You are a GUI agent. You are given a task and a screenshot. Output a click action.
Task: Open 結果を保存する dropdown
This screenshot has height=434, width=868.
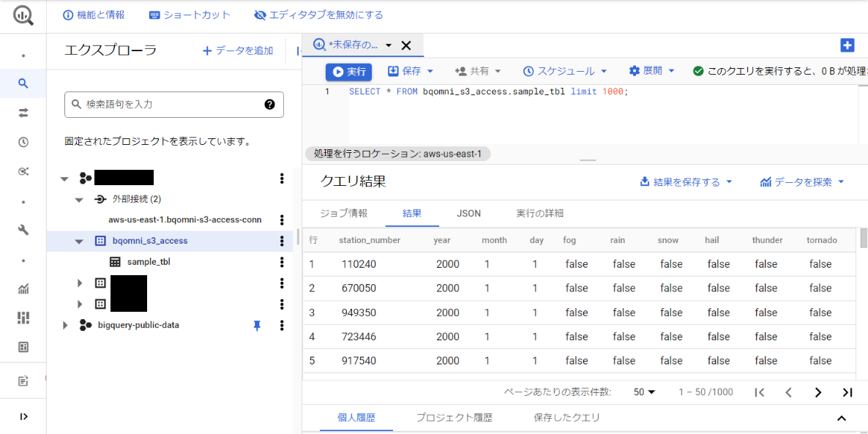coord(686,182)
